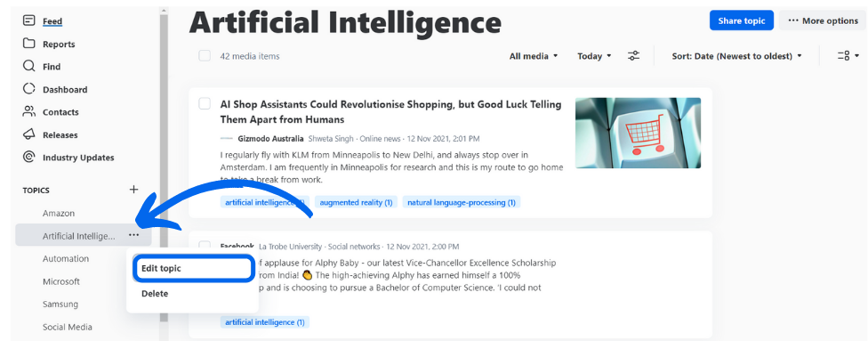Open the Contacts people icon
868x341 pixels.
pos(28,112)
